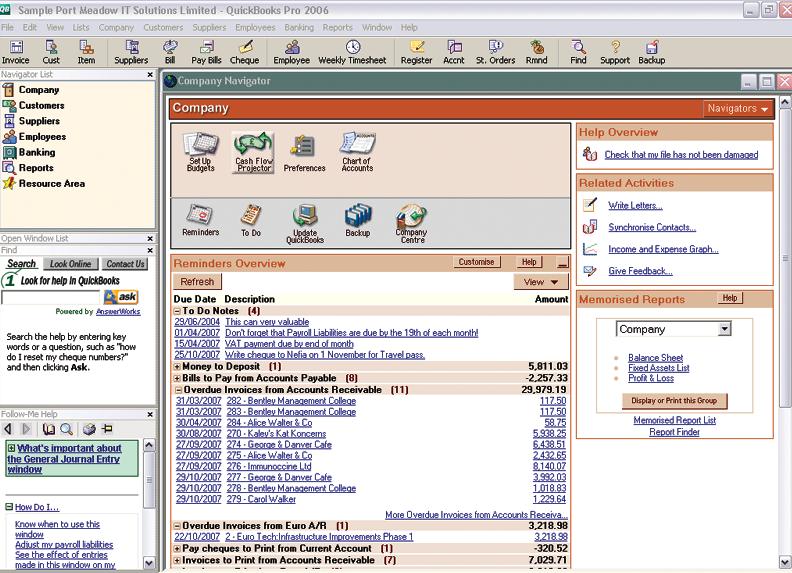Viewport: 792px width, 573px height.
Task: Launch the Cash Flow Projector
Action: pos(254,153)
